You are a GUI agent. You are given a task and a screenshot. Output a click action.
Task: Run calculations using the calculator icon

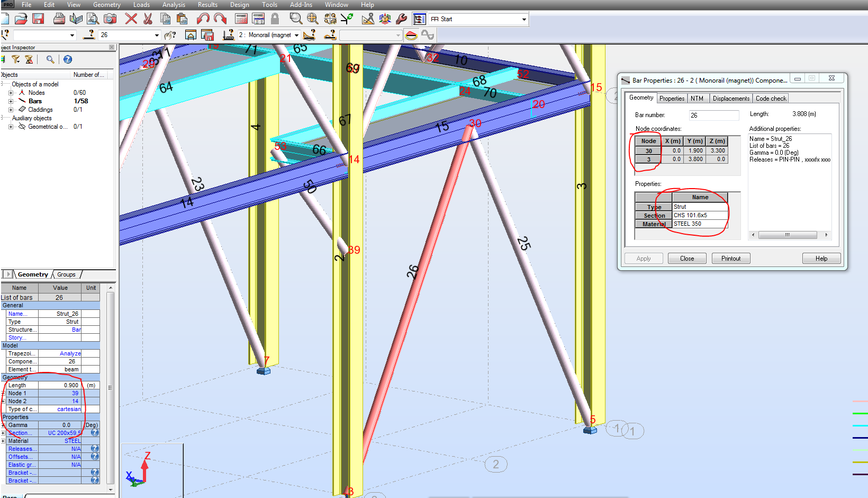point(241,19)
